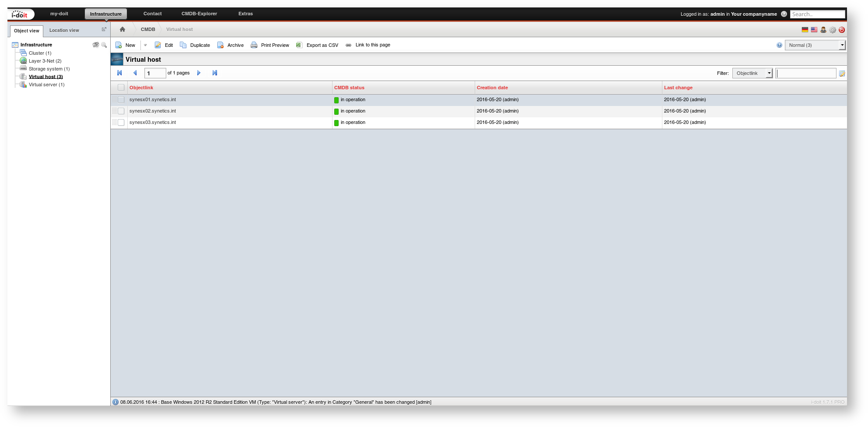This screenshot has width=868, height=427.
Task: Click the Virtual host breadcrumb
Action: [179, 29]
